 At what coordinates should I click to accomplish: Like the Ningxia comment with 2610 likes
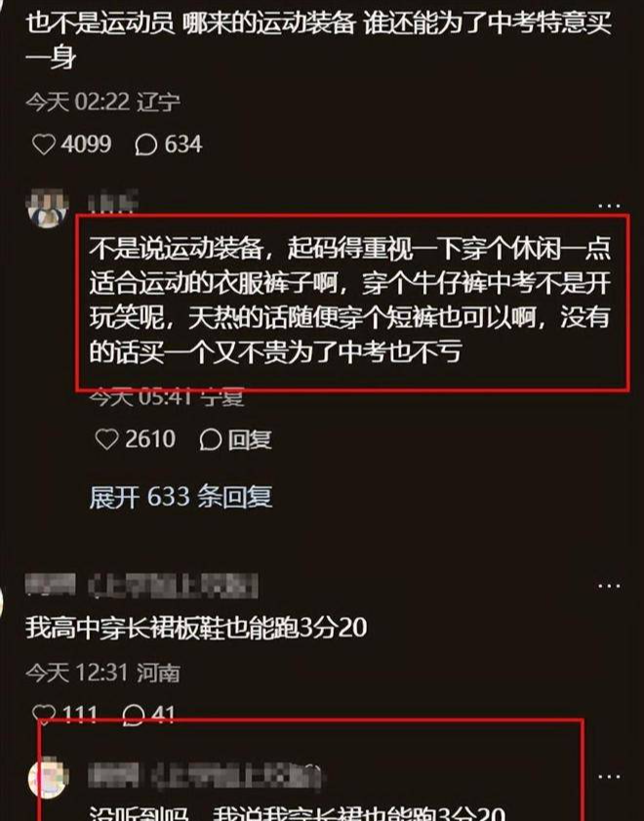(x=106, y=439)
